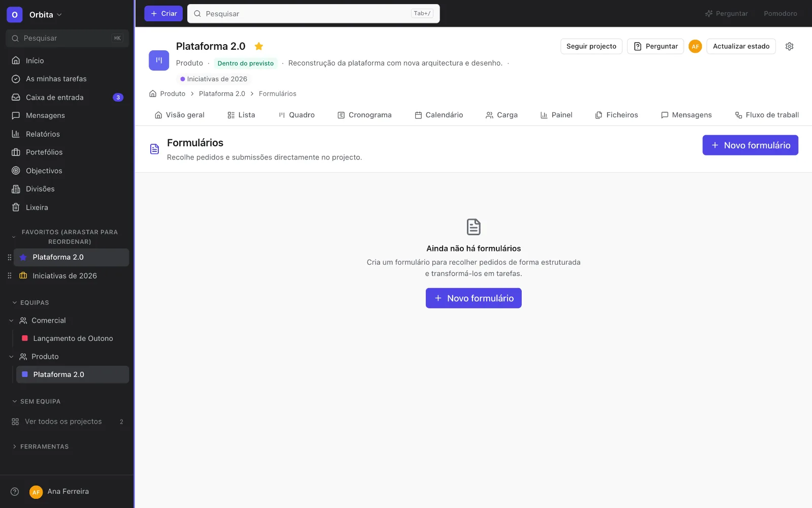Screen dimensions: 812x508
Task: Open Divisões in the sidebar
Action: pyautogui.click(x=67, y=189)
